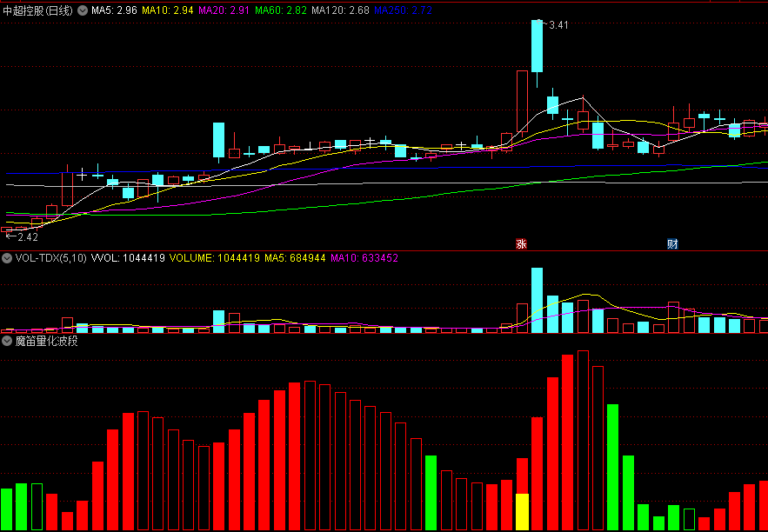Click the MA20: 2.91 label
768x532 pixels.
(x=224, y=10)
